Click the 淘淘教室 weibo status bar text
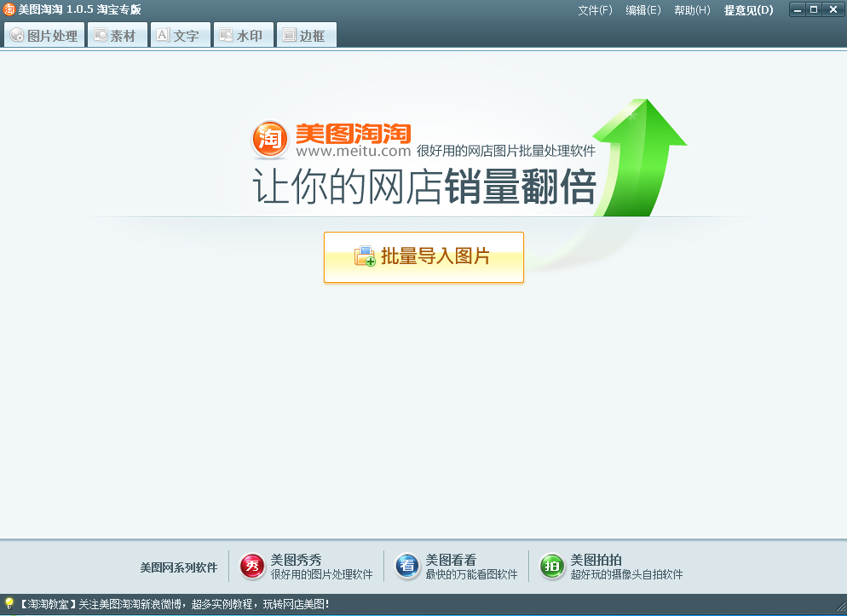The height and width of the screenshot is (616, 847). (173, 604)
